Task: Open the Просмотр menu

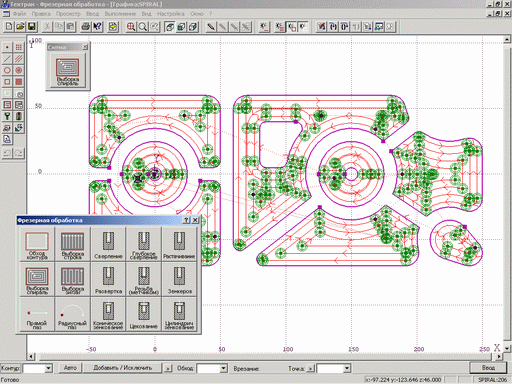Action: [68, 14]
